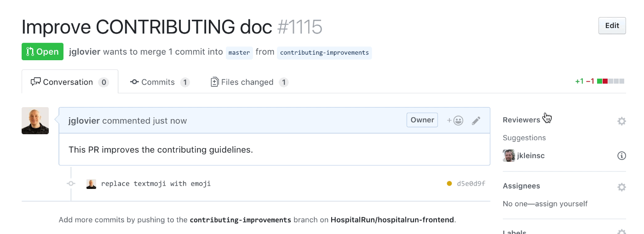
Task: Switch to the Commits tab
Action: click(x=159, y=82)
